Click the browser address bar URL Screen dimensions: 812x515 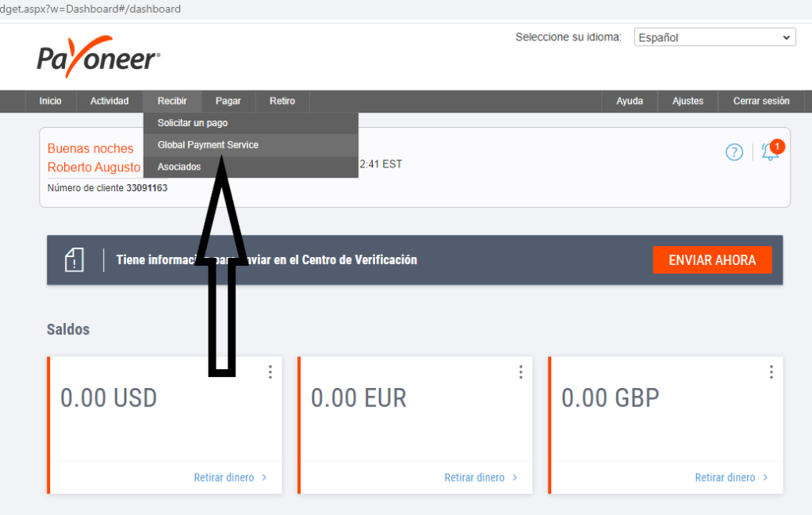(90, 9)
